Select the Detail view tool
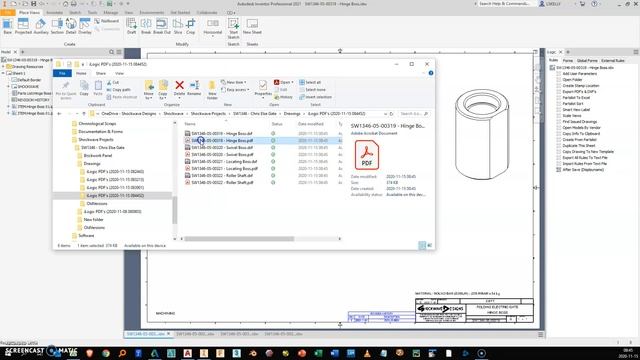Screen dimensions: 640x360 point(71,27)
